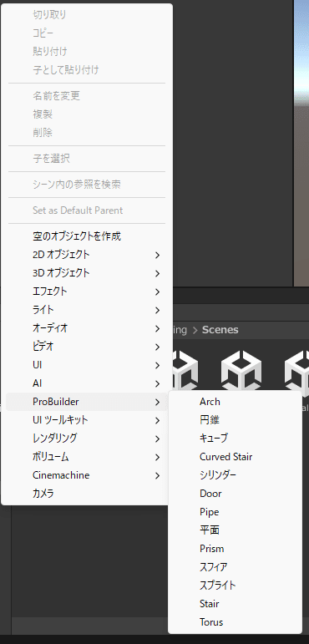The image size is (309, 644).
Task: Create a ProBuilder キューブ shape
Action: (x=235, y=439)
